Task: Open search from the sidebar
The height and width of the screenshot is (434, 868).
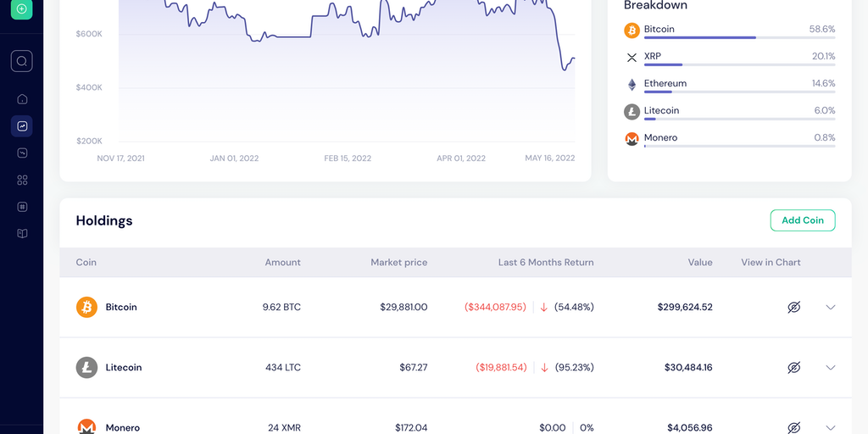Action: pos(22,61)
